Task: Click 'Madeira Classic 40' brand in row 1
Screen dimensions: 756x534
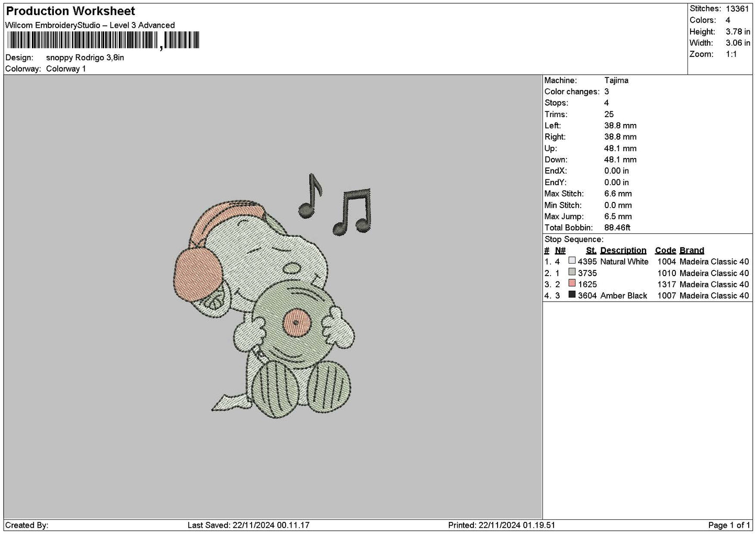Action: pyautogui.click(x=714, y=262)
